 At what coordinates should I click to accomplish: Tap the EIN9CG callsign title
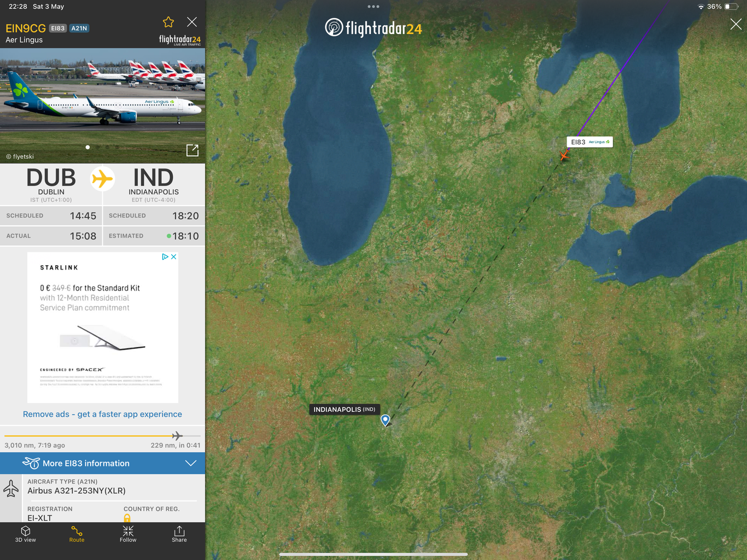[x=26, y=28]
